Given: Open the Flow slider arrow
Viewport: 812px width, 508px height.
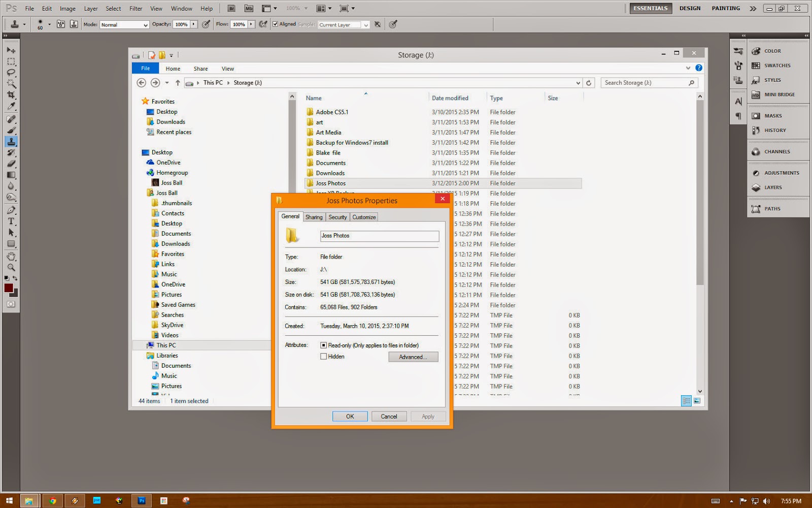Looking at the screenshot, I should [x=251, y=24].
